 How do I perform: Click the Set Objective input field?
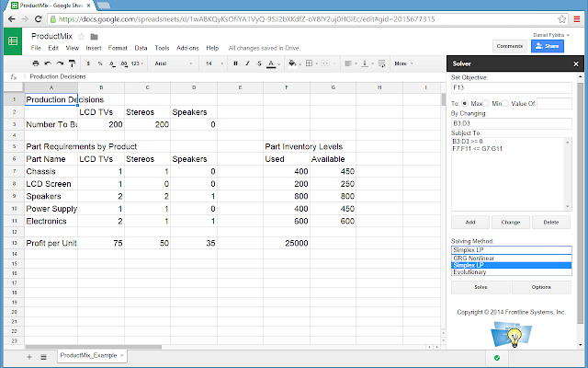[x=511, y=87]
